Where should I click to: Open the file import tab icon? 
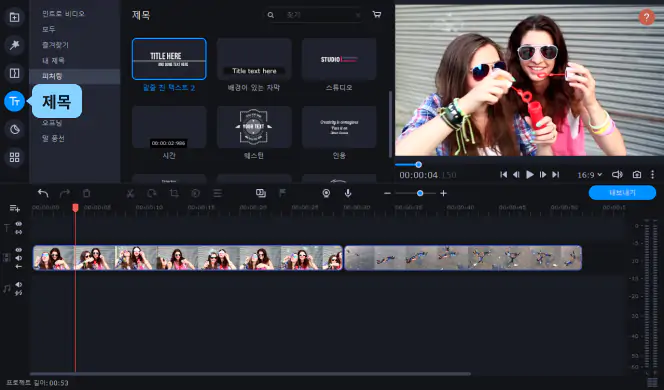(14, 17)
